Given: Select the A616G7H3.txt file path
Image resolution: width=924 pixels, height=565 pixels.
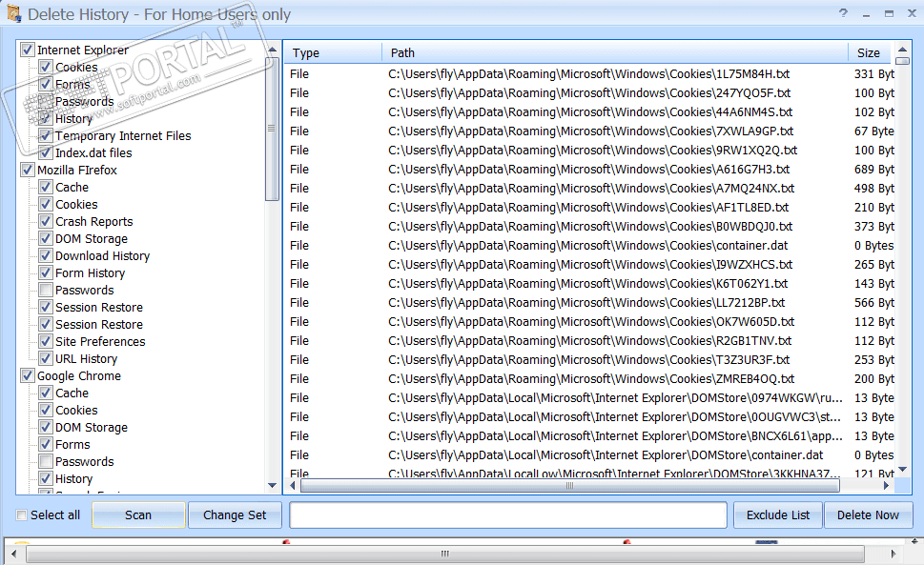Looking at the screenshot, I should [588, 169].
